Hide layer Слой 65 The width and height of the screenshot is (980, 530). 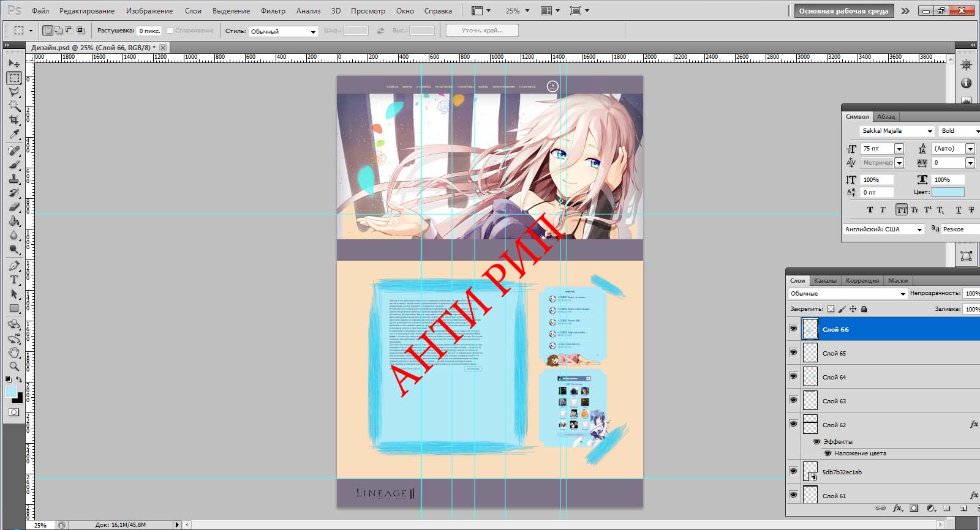click(x=793, y=353)
